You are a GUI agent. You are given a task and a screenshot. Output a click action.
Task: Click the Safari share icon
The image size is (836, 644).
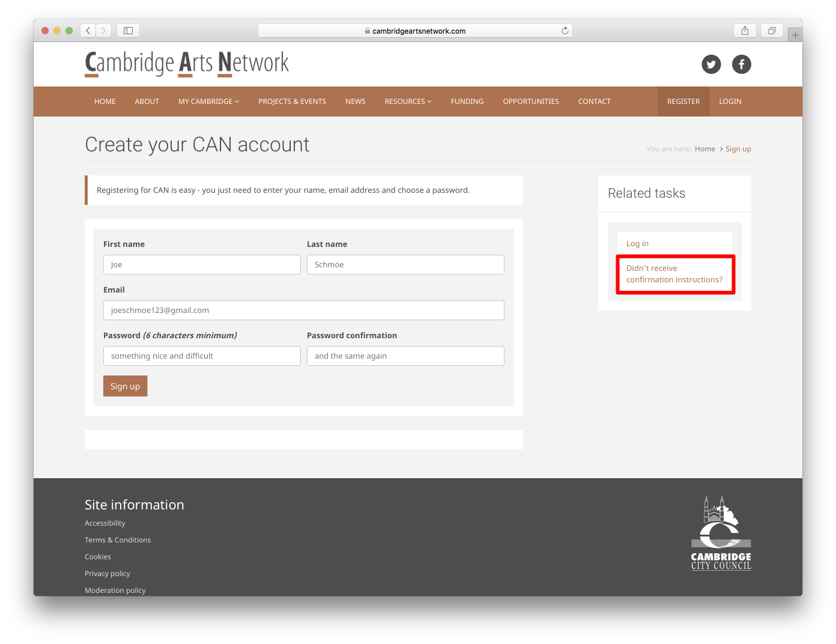(x=745, y=31)
